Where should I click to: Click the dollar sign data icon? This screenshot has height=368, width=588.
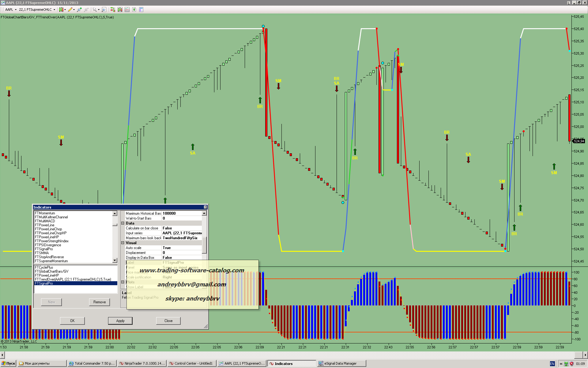[x=134, y=10]
